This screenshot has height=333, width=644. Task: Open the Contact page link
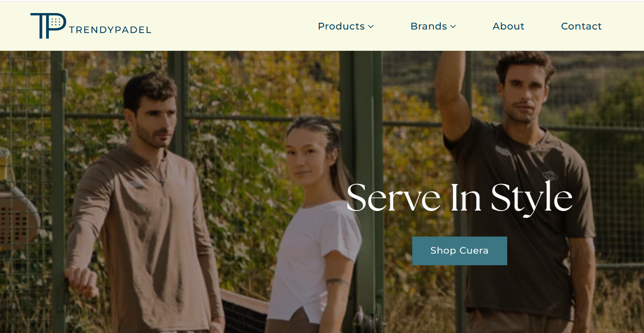[581, 26]
